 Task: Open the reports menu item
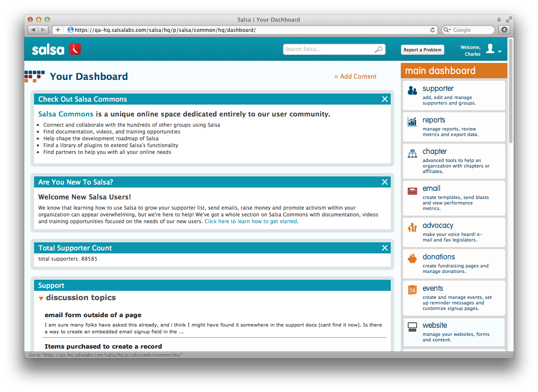(454, 127)
